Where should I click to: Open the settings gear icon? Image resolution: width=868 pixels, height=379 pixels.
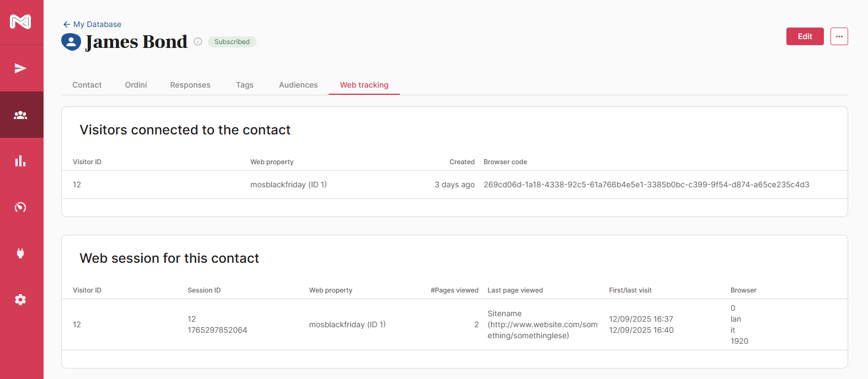[20, 300]
